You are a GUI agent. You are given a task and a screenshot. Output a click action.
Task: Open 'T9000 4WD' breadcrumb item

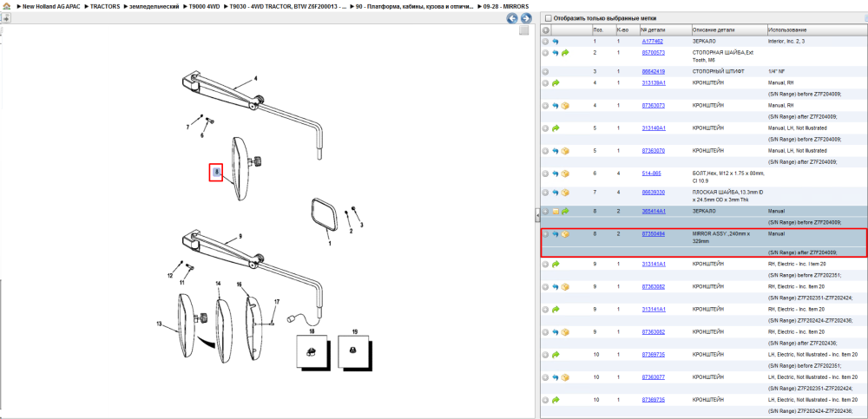tap(204, 6)
